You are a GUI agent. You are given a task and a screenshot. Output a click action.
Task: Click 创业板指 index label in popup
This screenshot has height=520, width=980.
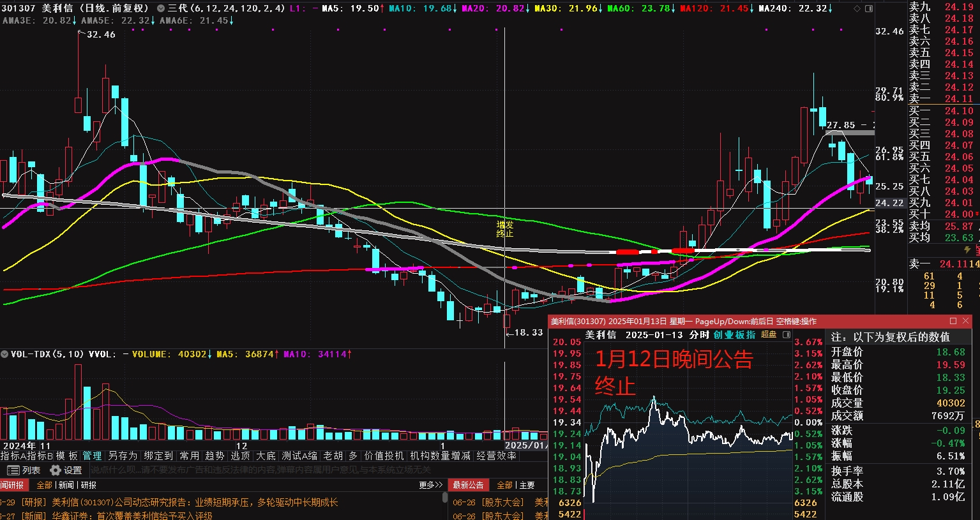point(734,335)
